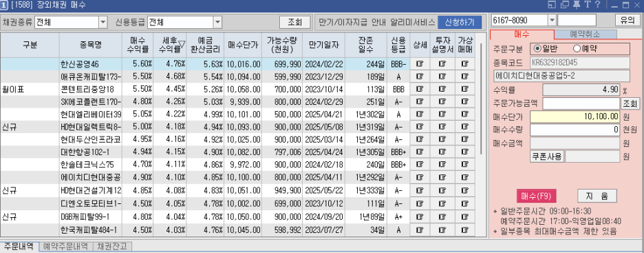Open 상세 icon for 애큐온캐피탈173-
The width and height of the screenshot is (644, 253).
coord(420,77)
